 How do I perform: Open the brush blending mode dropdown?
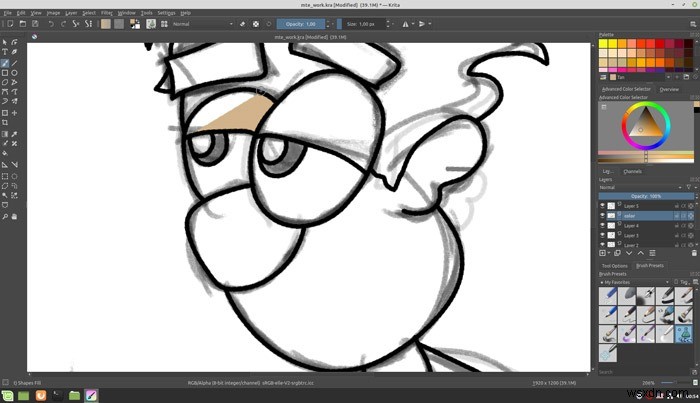(x=203, y=24)
